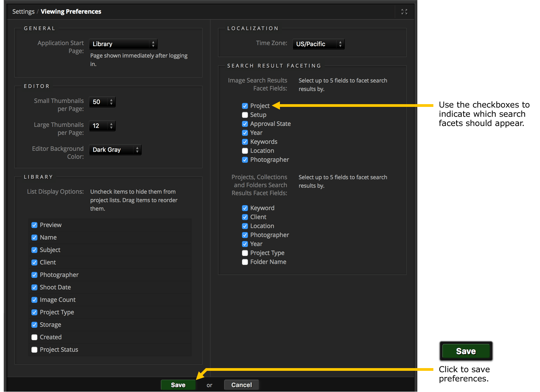Click 'Page shown immediately after logging in.' text
540x392 pixels.
139,60
